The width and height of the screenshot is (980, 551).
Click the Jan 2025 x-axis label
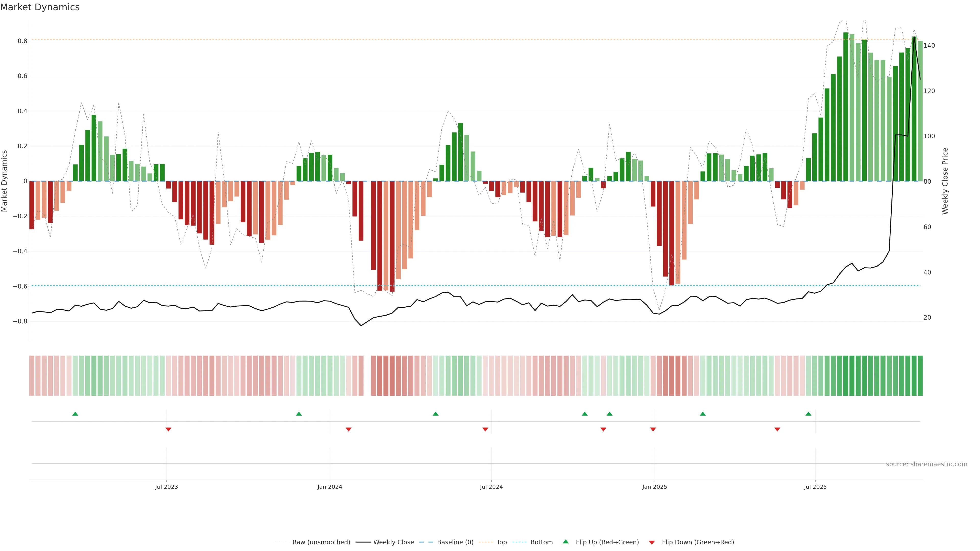tap(654, 487)
